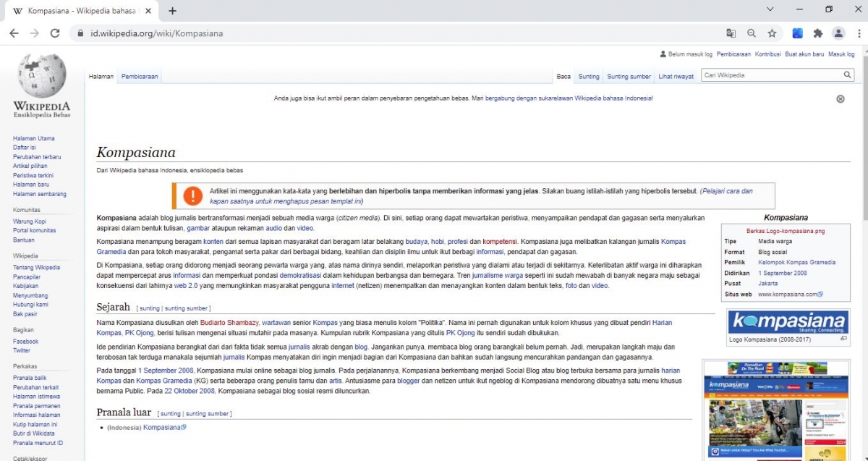Open Butir di Wikidata link

(x=34, y=433)
